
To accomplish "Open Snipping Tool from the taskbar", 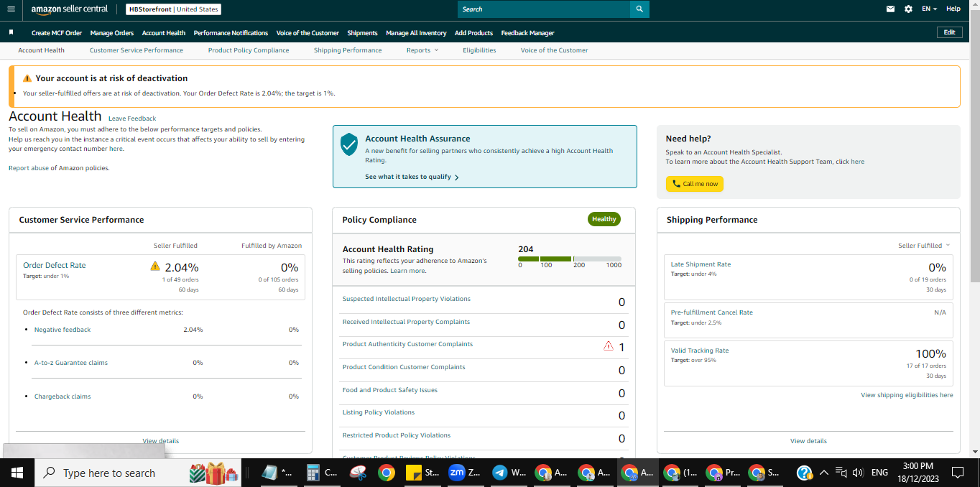I will coord(359,473).
